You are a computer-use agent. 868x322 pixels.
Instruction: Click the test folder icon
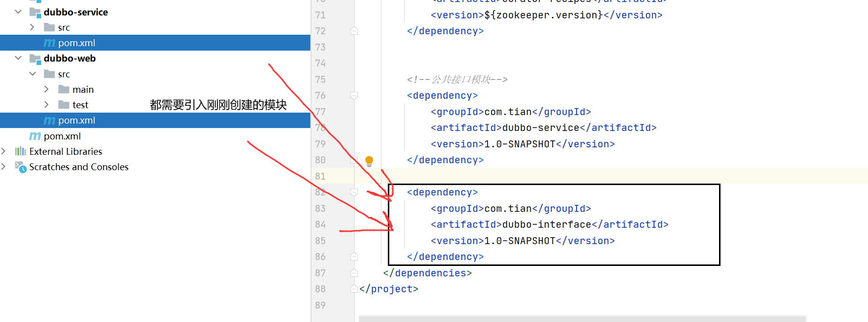64,105
